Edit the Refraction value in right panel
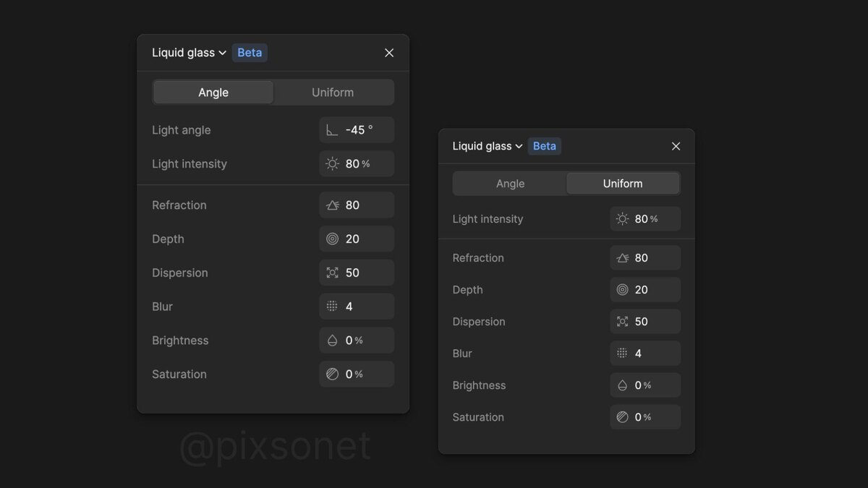The height and width of the screenshot is (488, 868). tap(646, 258)
